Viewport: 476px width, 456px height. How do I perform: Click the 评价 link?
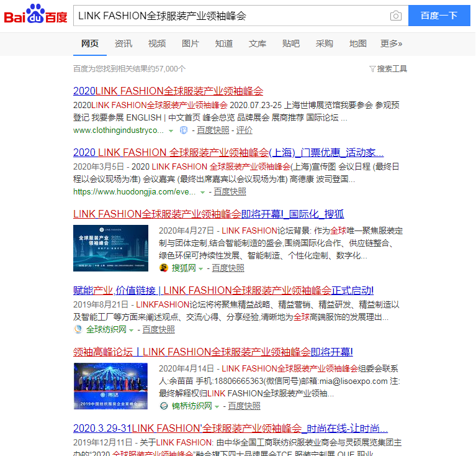click(244, 130)
